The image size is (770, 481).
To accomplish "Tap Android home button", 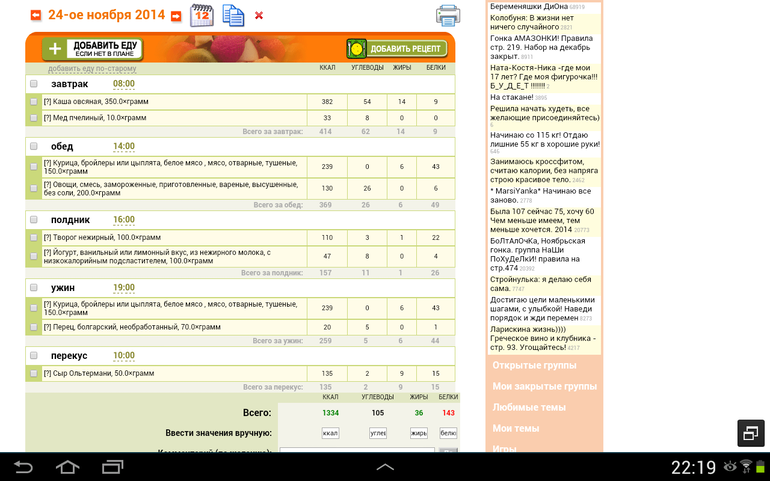I will pyautogui.click(x=68, y=467).
